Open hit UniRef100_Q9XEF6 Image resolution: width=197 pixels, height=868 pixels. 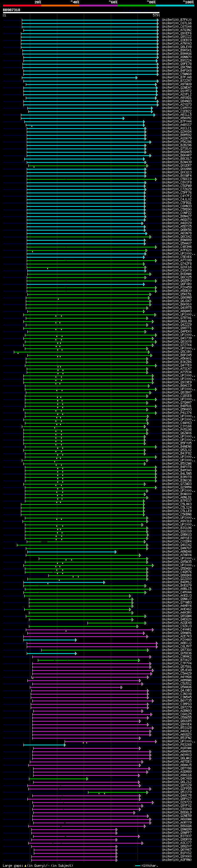click(177, 33)
